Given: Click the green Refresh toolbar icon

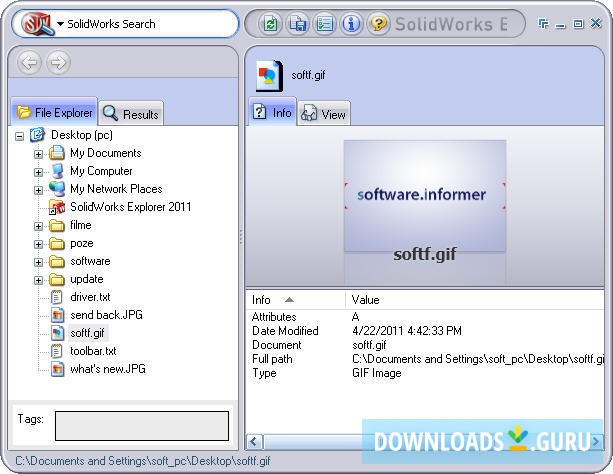Looking at the screenshot, I should pos(270,24).
